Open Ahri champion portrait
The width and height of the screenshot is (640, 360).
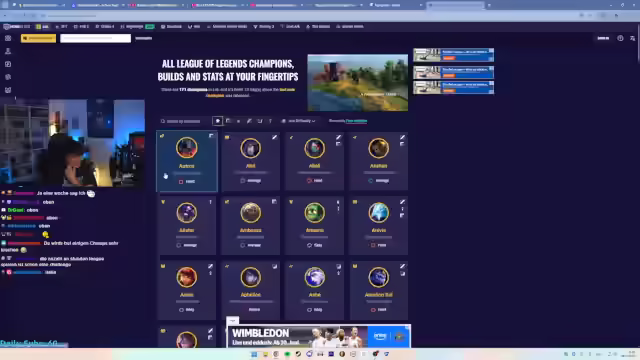tap(250, 148)
